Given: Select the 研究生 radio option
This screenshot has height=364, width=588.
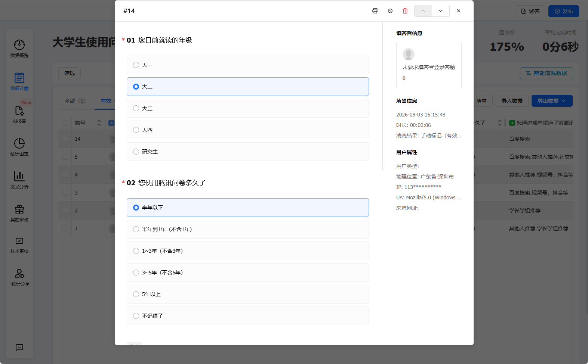Looking at the screenshot, I should click(x=248, y=152).
